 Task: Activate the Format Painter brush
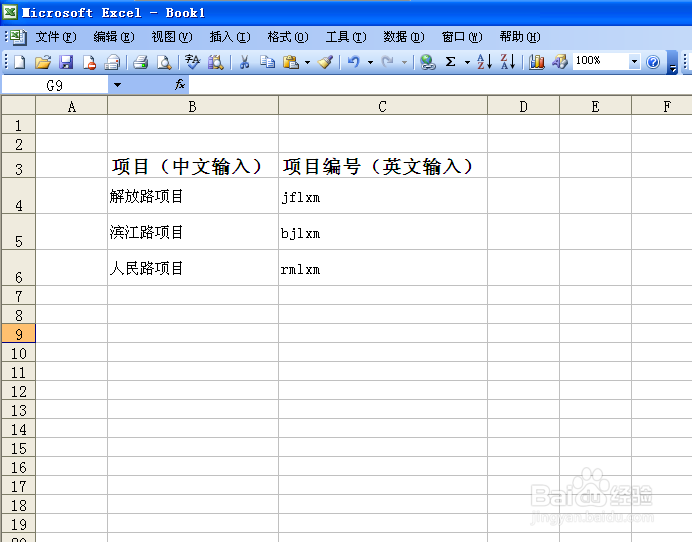click(326, 62)
